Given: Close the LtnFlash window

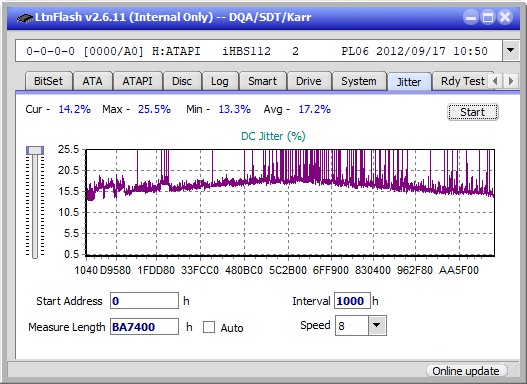Looking at the screenshot, I should [505, 17].
